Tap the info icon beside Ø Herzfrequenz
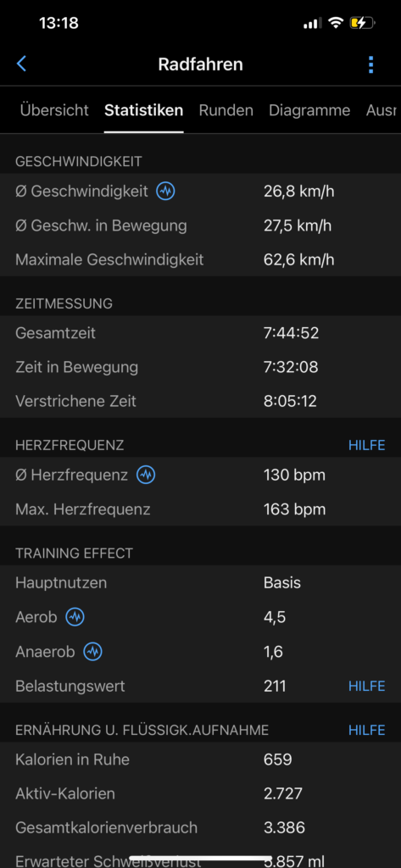 tap(146, 475)
